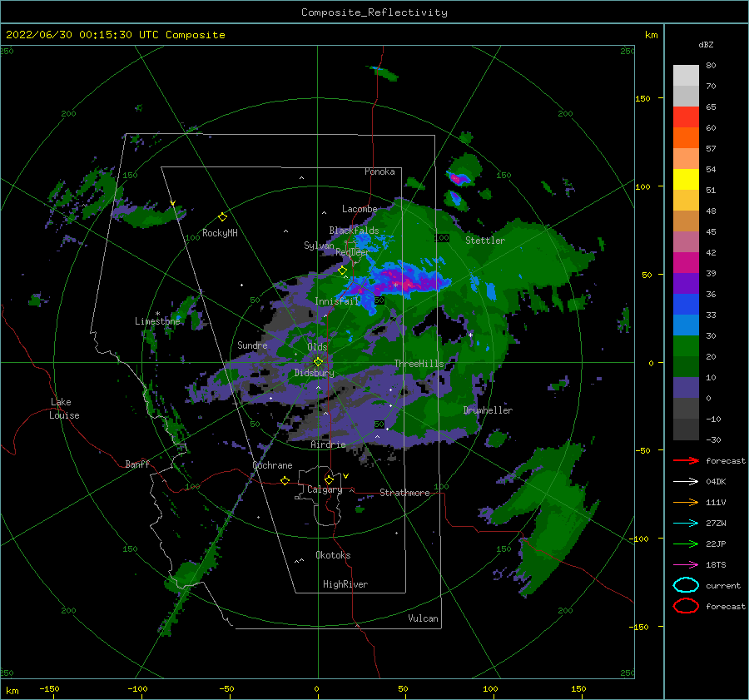The height and width of the screenshot is (700, 749).
Task: Click the Banff label
Action: tap(137, 464)
